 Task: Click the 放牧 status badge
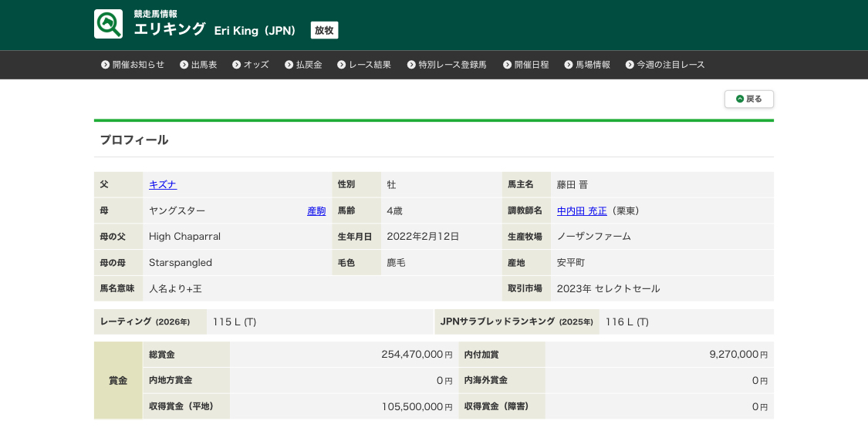click(x=324, y=30)
